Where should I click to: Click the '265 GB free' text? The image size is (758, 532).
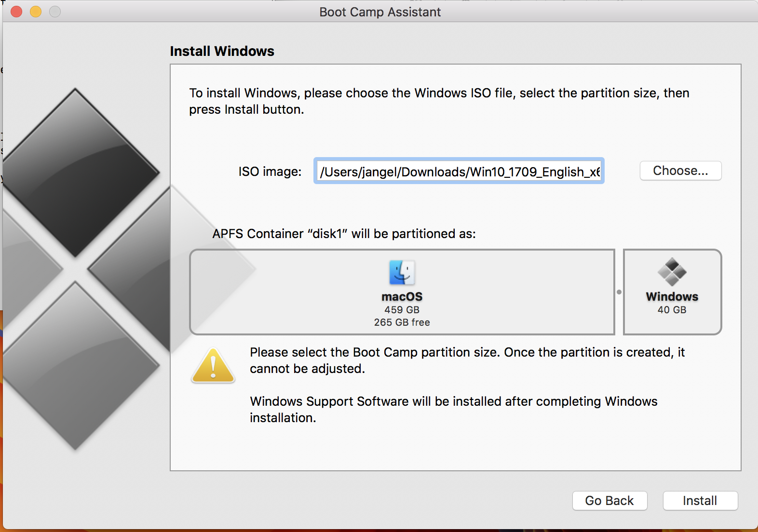pyautogui.click(x=402, y=322)
